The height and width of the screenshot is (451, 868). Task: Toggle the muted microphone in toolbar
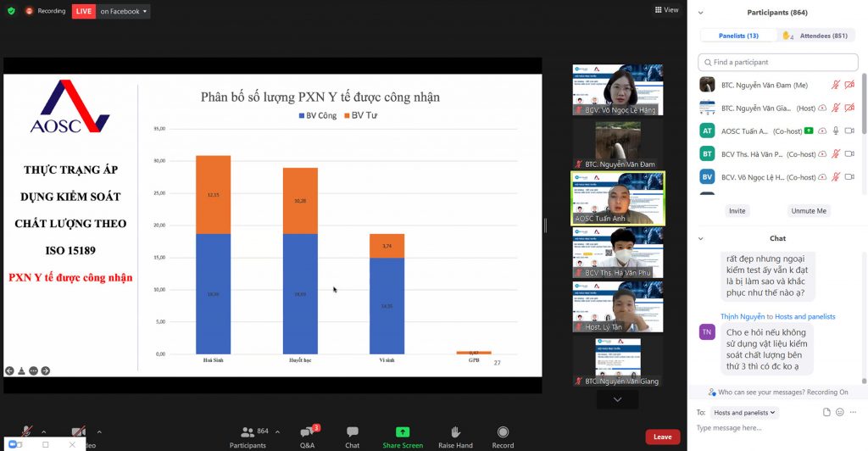26,432
